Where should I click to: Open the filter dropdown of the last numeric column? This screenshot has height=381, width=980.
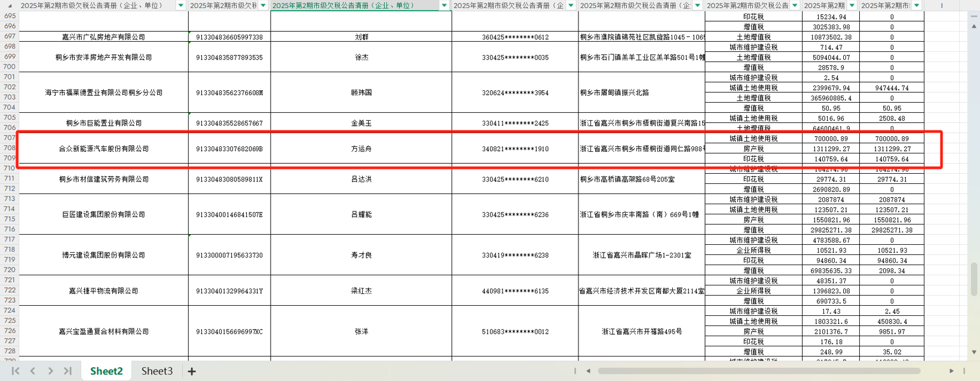[x=917, y=5]
